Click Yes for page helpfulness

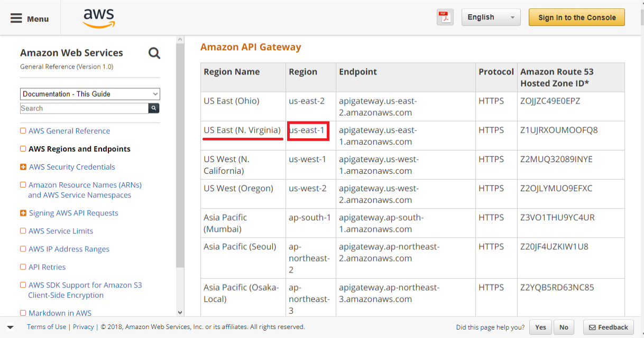tap(540, 327)
